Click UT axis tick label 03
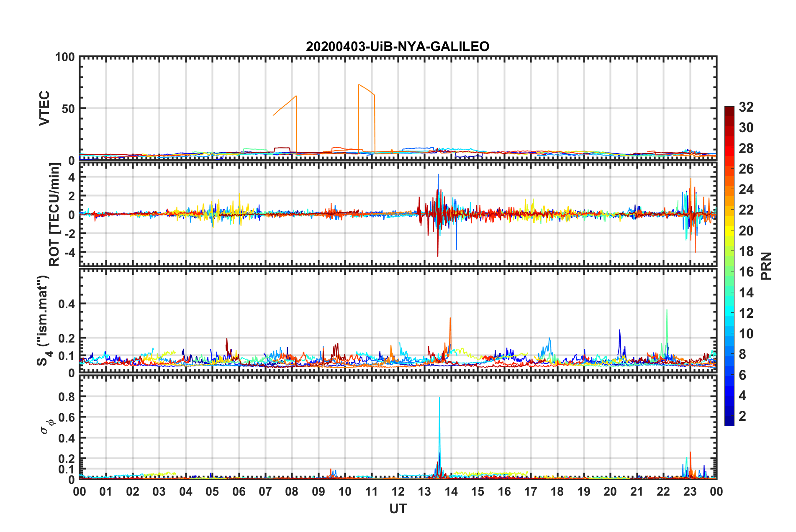This screenshot has height=532, width=796. tap(159, 491)
